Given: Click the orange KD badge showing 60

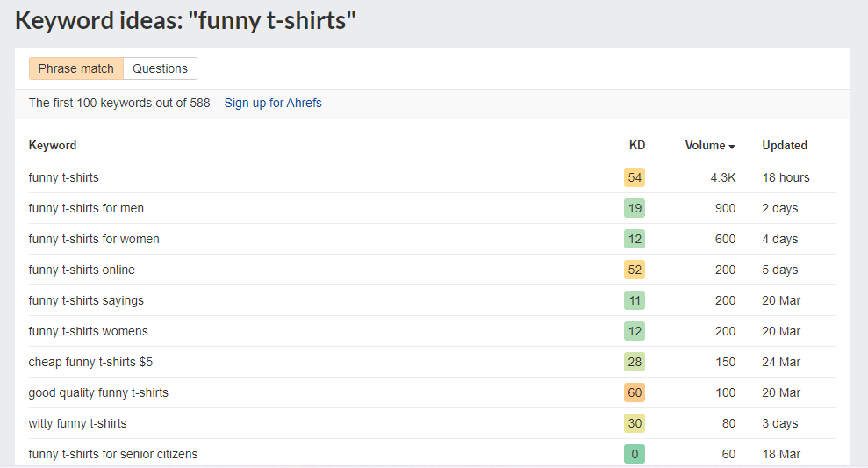Looking at the screenshot, I should pos(635,392).
